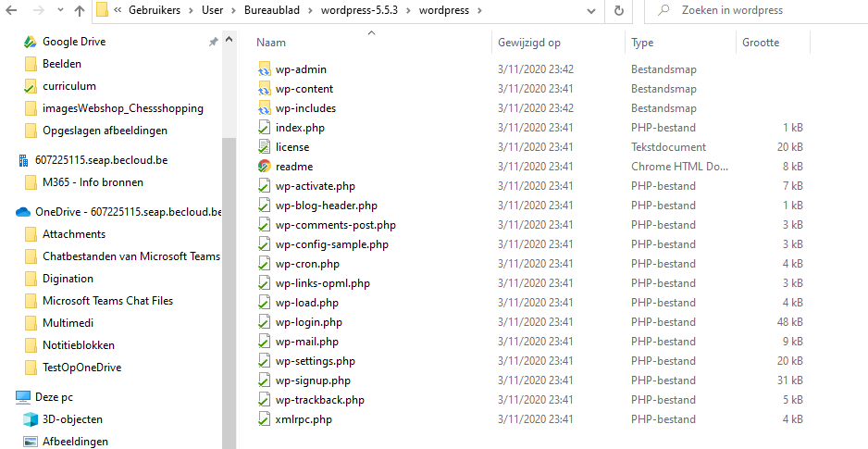Open address bar history dropdown

(x=591, y=10)
